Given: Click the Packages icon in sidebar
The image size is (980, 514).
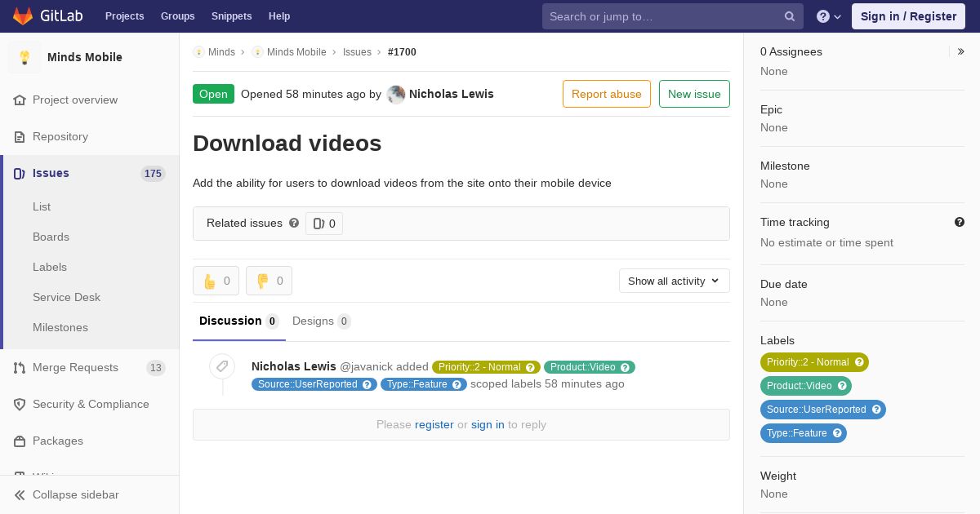Looking at the screenshot, I should coord(20,441).
